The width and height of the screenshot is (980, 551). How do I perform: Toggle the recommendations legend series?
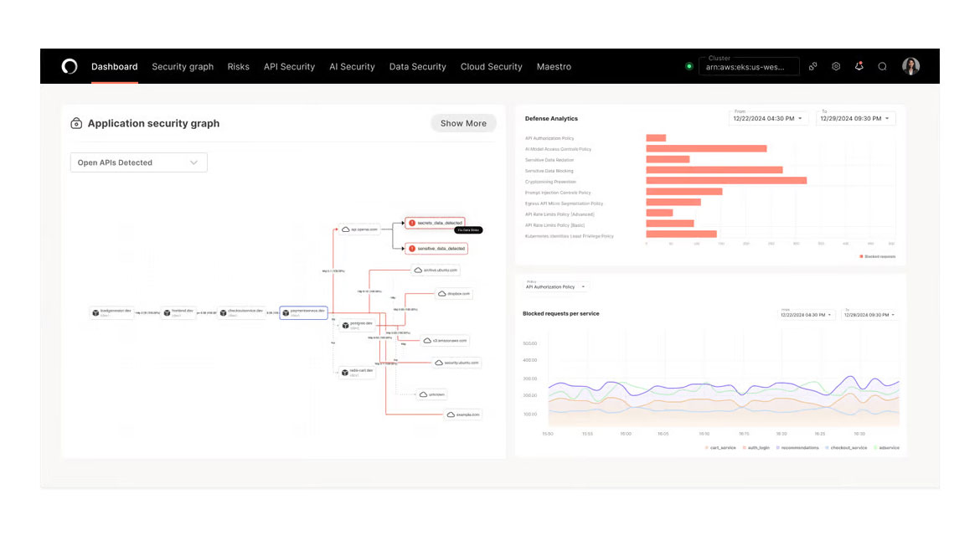(x=797, y=448)
